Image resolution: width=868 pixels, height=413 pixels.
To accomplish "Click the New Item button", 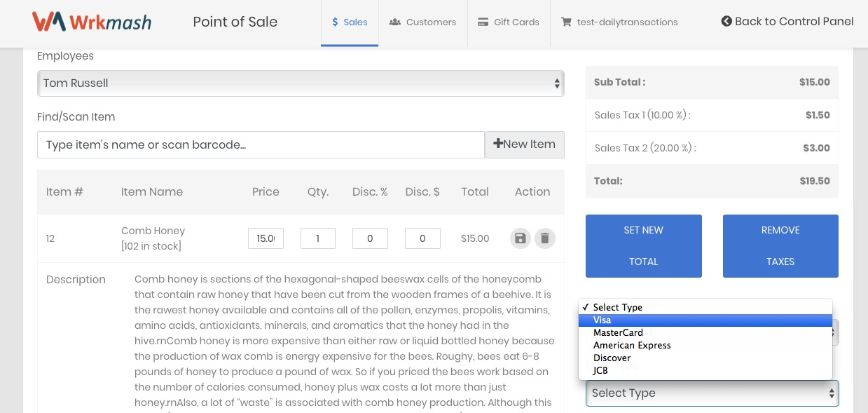I will pyautogui.click(x=524, y=144).
